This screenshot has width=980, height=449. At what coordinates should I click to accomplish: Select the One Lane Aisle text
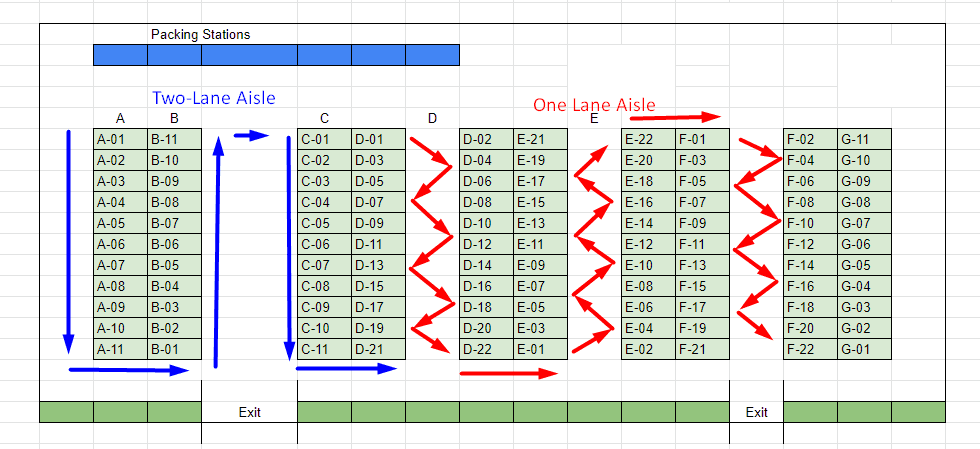tap(594, 104)
